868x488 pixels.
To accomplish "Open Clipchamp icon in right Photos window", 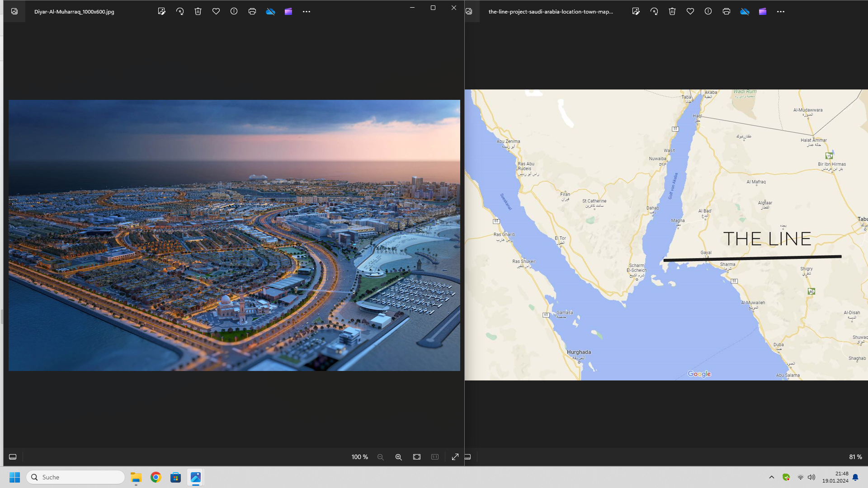I will (763, 12).
